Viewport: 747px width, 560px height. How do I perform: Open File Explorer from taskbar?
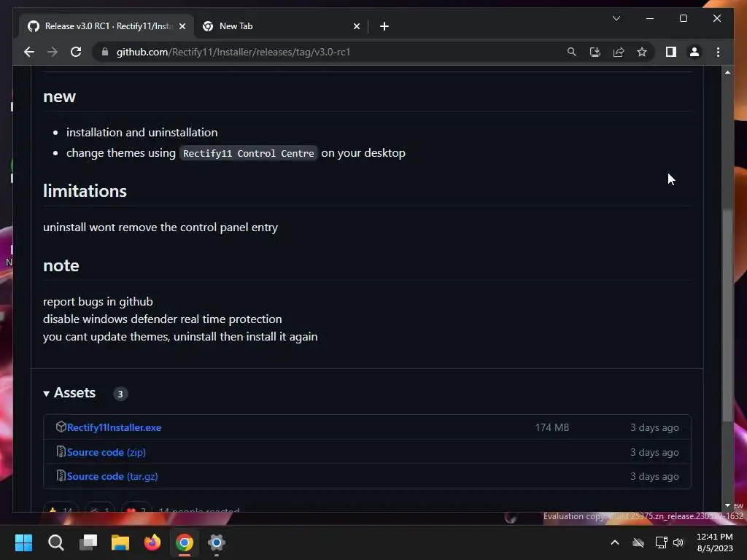click(120, 542)
